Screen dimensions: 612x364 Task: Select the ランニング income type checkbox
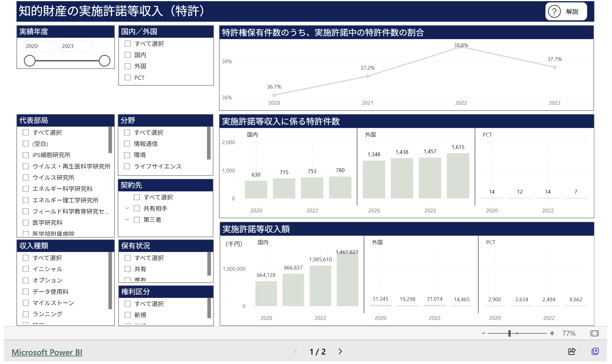pos(26,314)
